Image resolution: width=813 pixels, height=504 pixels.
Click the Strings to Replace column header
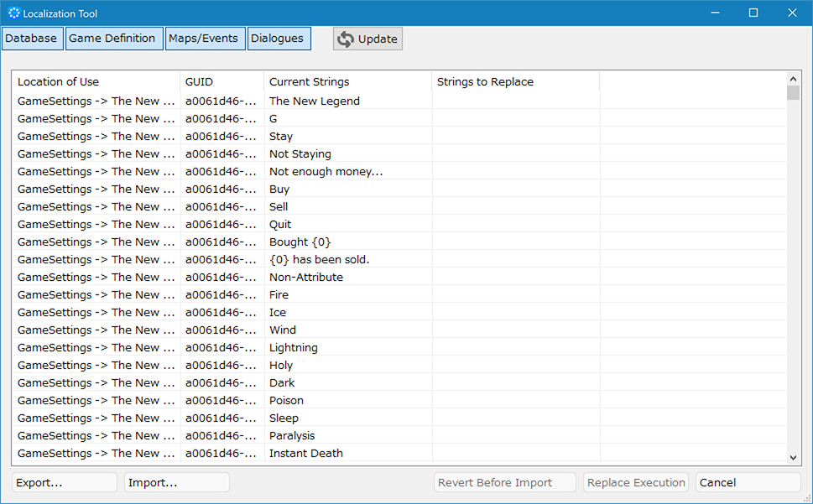point(515,82)
